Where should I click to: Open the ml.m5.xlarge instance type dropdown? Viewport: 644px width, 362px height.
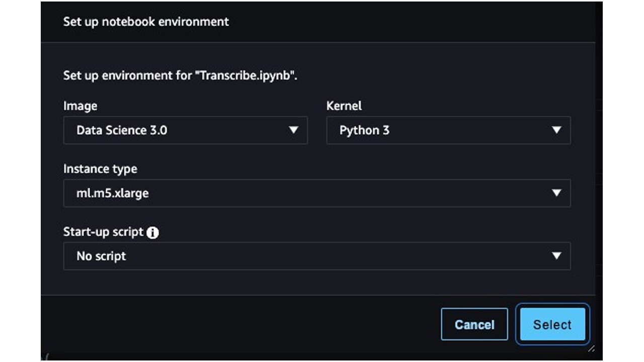(317, 193)
